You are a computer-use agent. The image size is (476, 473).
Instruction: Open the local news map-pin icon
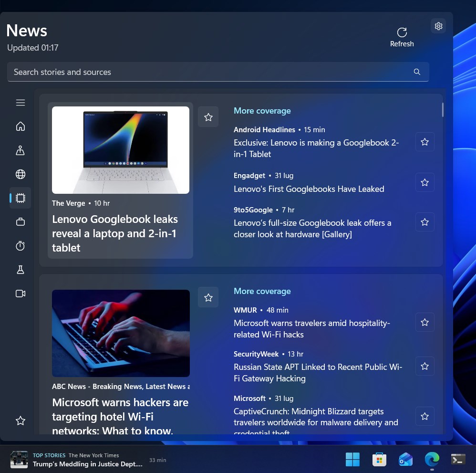[x=21, y=150]
